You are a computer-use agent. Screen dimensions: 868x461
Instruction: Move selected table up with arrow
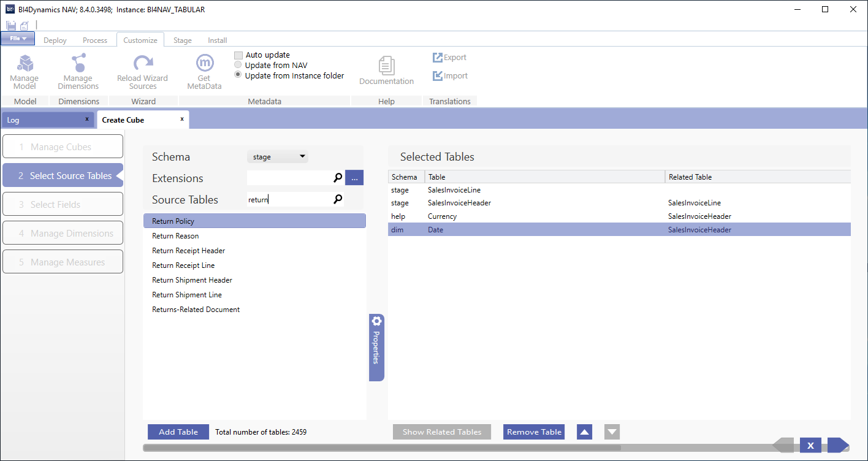pos(585,432)
